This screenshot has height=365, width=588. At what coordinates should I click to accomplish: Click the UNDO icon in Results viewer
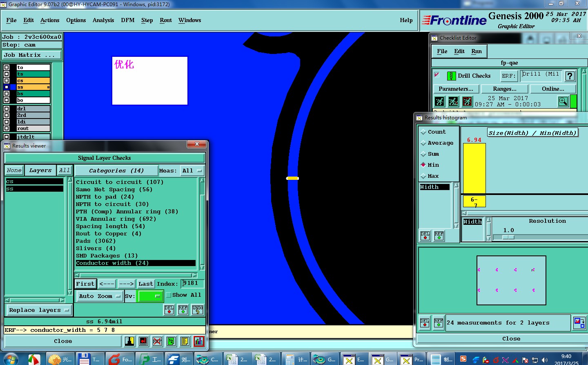pos(198,310)
